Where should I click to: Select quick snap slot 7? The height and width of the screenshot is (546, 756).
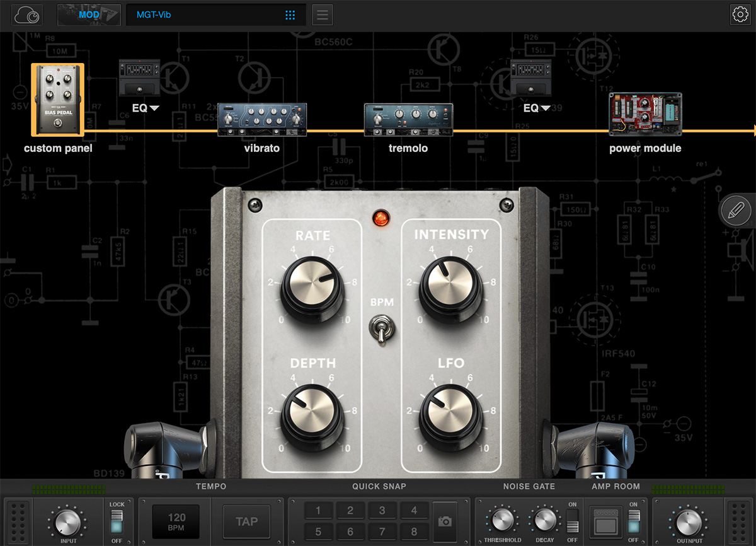382,531
